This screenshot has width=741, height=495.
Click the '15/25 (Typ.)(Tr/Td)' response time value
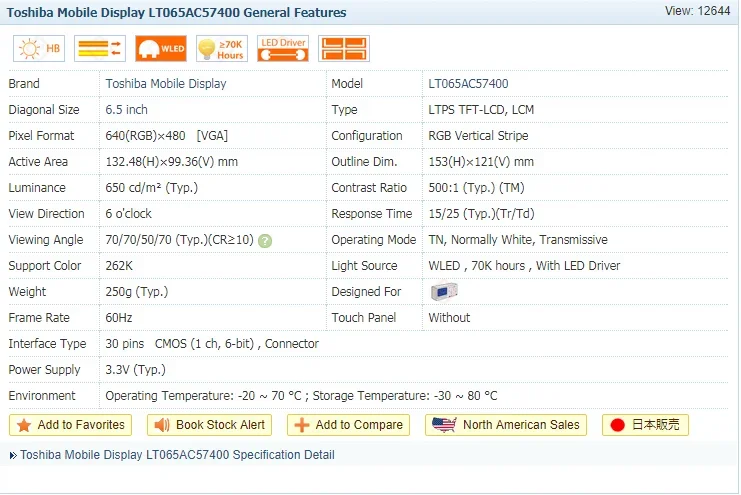(x=482, y=214)
